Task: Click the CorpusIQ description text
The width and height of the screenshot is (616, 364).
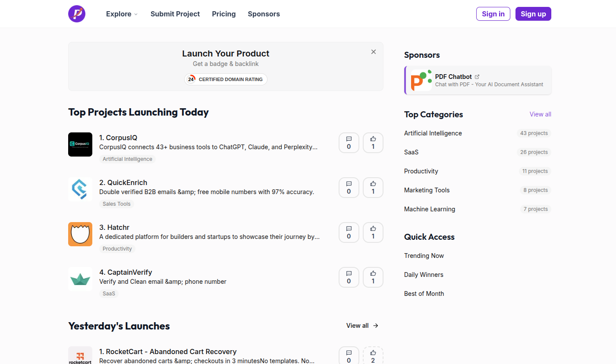Action: (x=208, y=147)
